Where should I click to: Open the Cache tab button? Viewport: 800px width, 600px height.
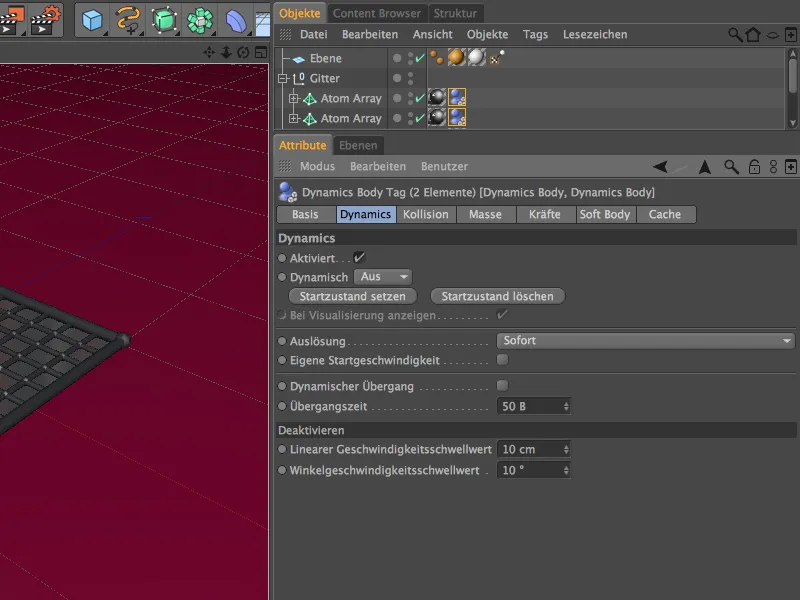click(665, 214)
